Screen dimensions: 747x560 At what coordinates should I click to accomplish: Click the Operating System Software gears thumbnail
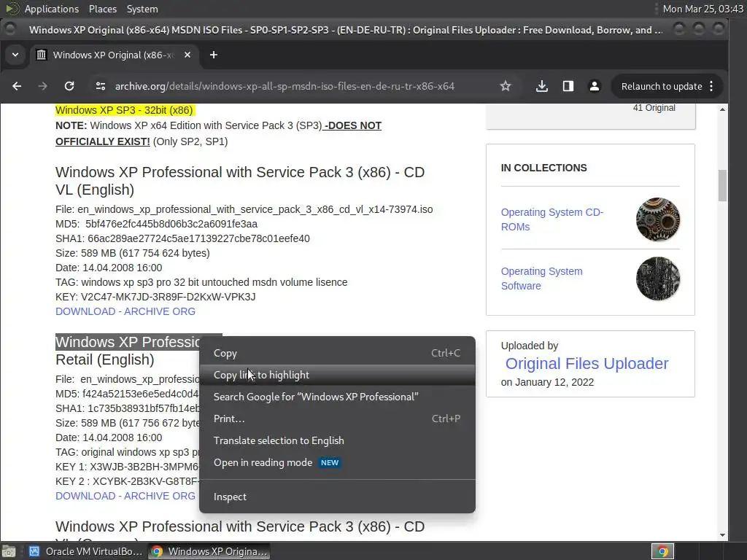click(658, 279)
